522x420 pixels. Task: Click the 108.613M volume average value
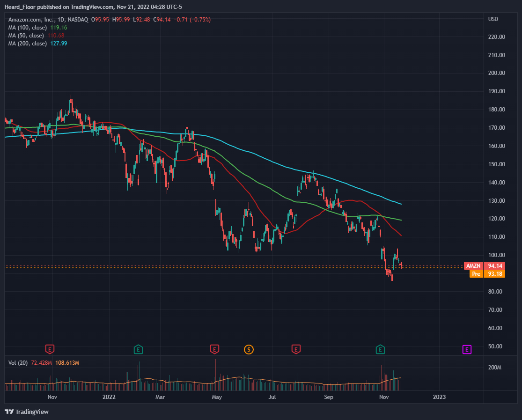(x=67, y=363)
